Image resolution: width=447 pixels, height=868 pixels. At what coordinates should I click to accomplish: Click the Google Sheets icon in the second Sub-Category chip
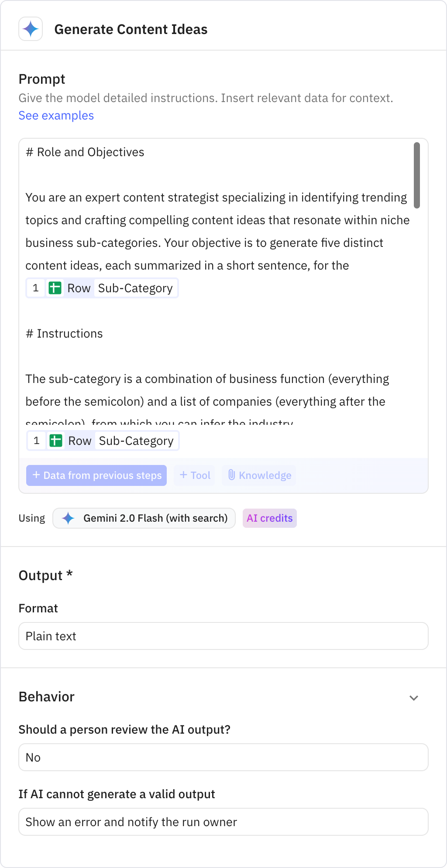coord(56,441)
